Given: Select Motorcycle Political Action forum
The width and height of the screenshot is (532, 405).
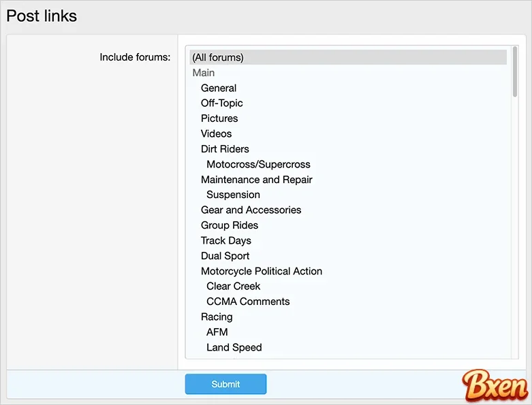Looking at the screenshot, I should pyautogui.click(x=262, y=271).
